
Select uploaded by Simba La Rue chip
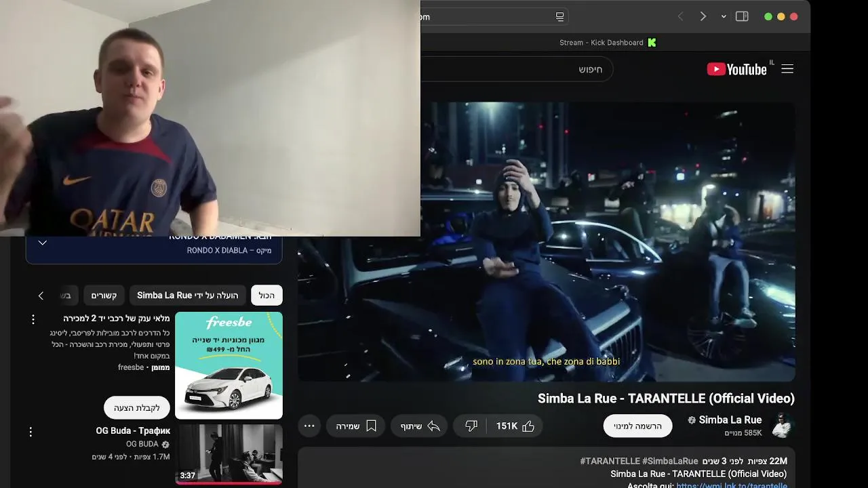pyautogui.click(x=188, y=296)
